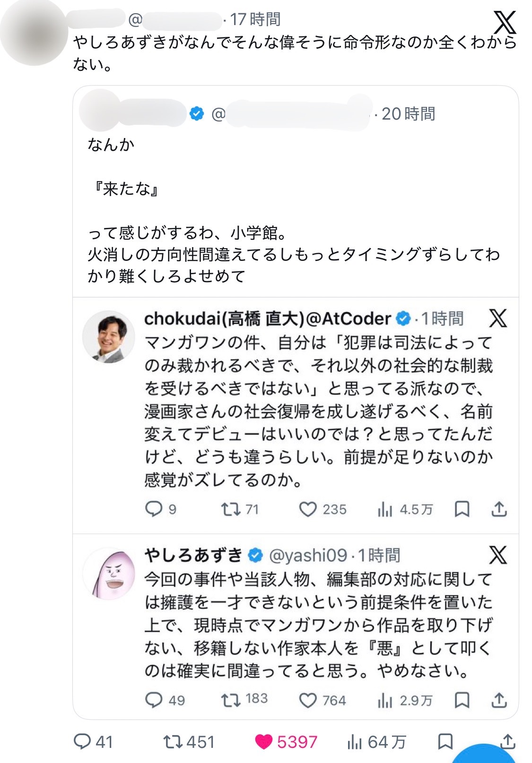Screen dimensions: 532x763
Task: Bookmark the main tweet
Action: (x=445, y=742)
